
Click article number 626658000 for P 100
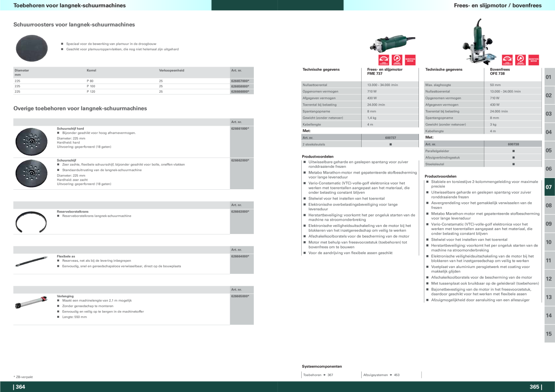tap(240, 86)
